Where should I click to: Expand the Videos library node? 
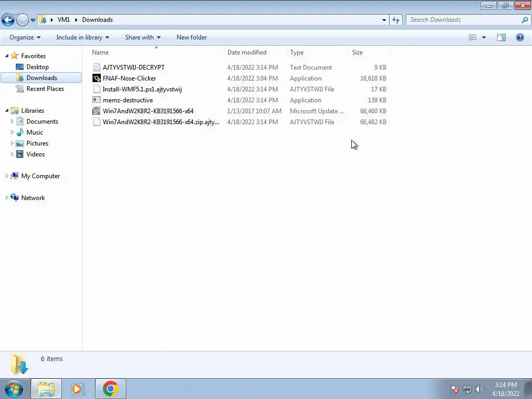[12, 154]
